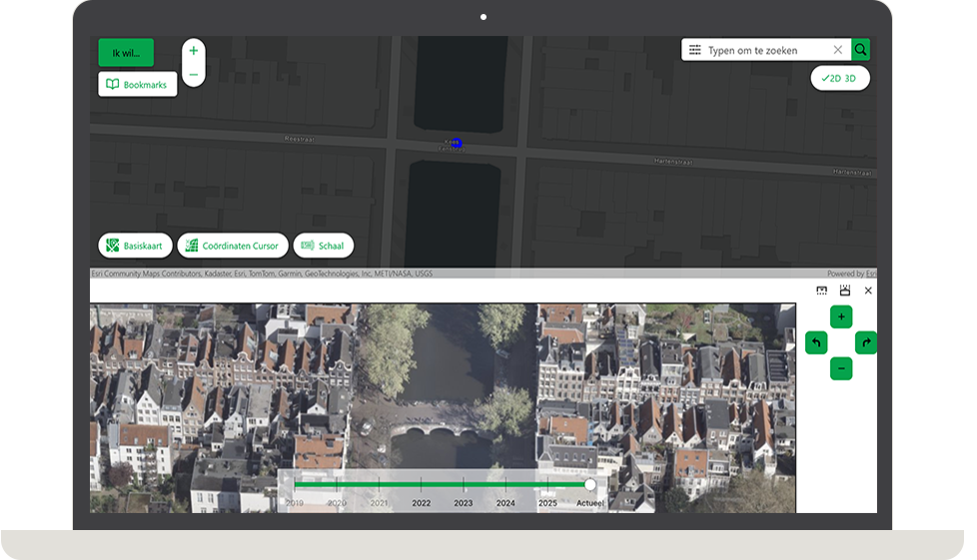Close the oblique imagery panel

[868, 290]
